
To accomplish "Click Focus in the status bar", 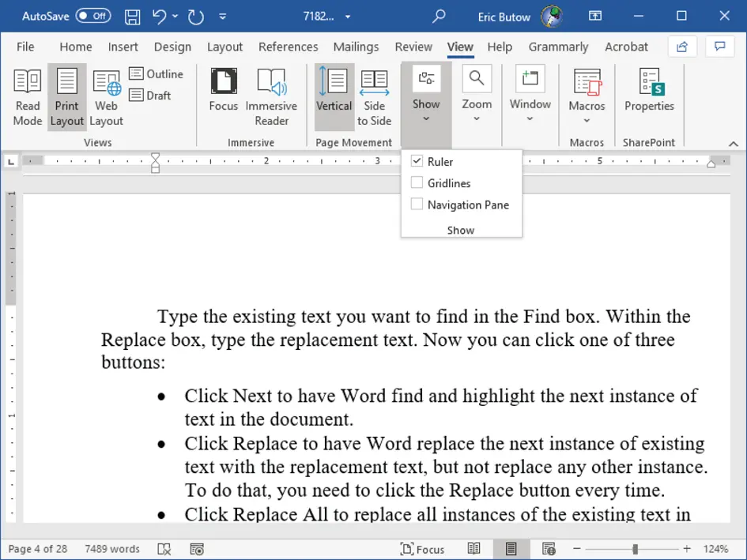I will [422, 549].
